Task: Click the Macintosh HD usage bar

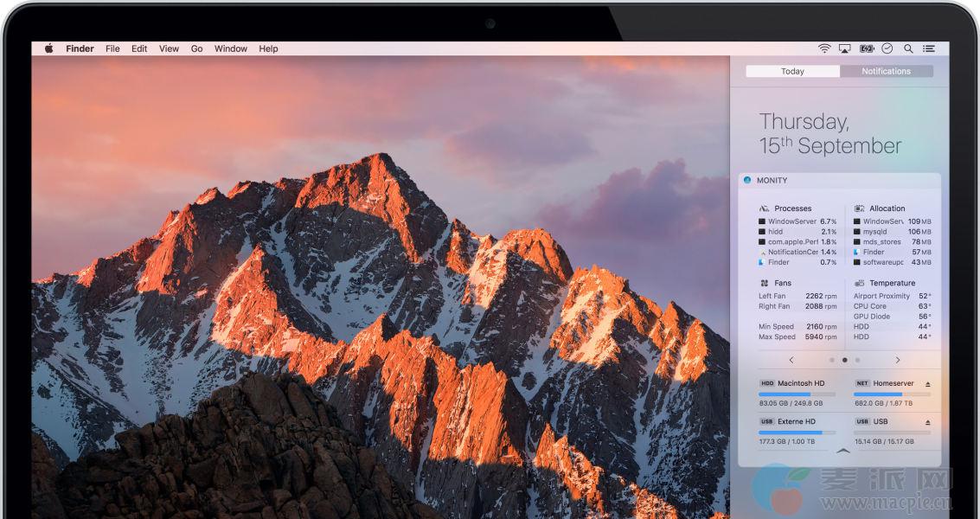Action: [797, 394]
